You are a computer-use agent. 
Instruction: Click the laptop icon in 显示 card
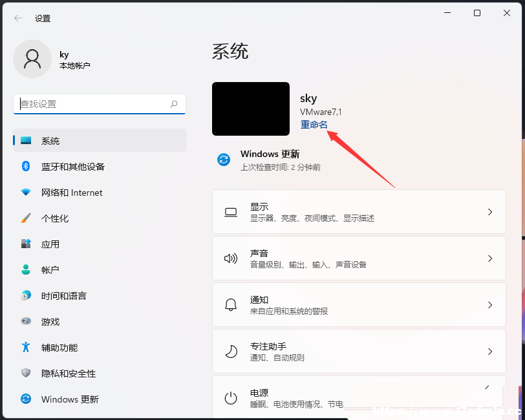tap(231, 212)
